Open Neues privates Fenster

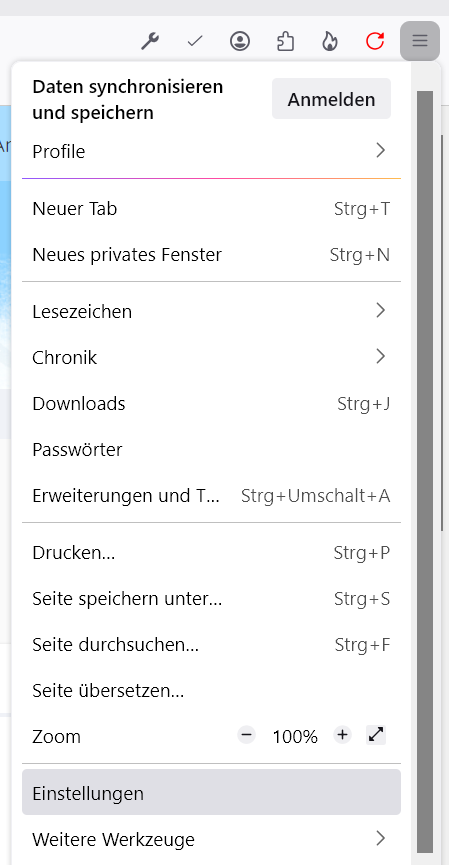211,255
